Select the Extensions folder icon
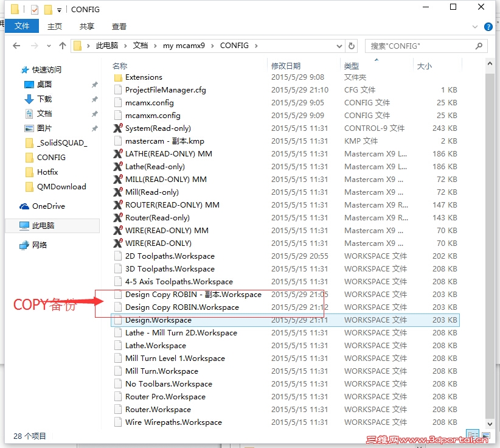Viewport: 500px width, 448px height. 118,77
